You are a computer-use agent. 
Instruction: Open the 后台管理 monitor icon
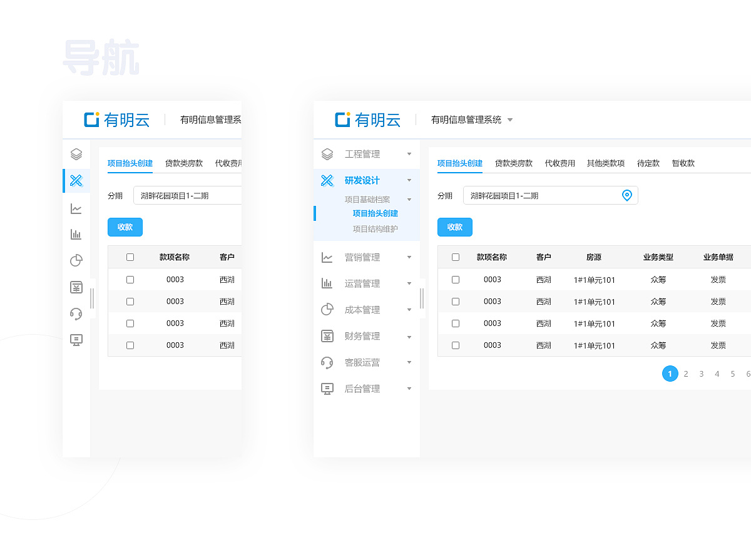coord(327,388)
